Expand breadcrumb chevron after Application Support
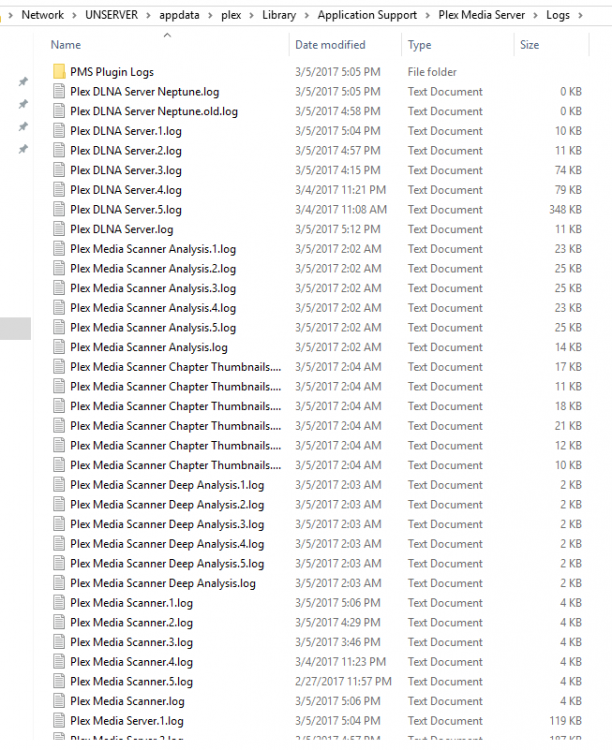Image resolution: width=612 pixels, height=750 pixels. click(428, 16)
